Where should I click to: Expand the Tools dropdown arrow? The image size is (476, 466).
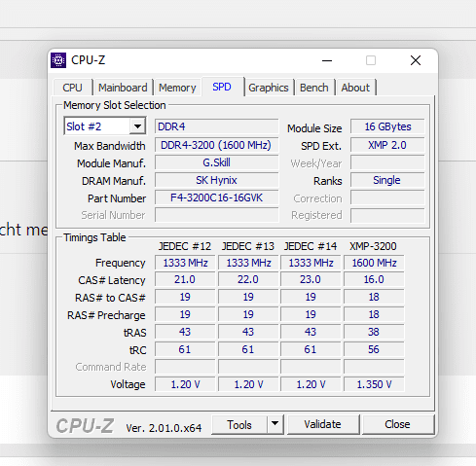tap(275, 424)
